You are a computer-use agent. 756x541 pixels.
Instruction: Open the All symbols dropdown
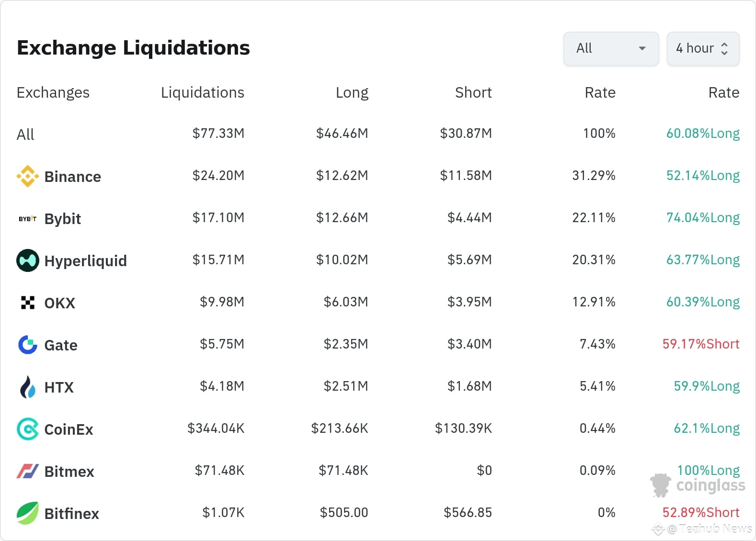[611, 48]
